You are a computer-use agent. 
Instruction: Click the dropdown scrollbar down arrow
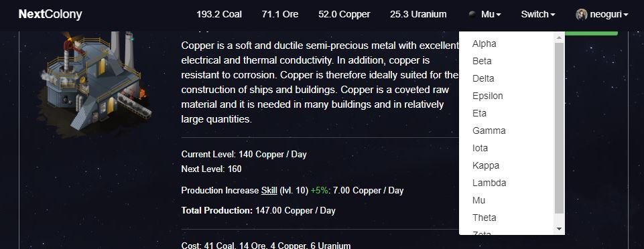point(559,229)
